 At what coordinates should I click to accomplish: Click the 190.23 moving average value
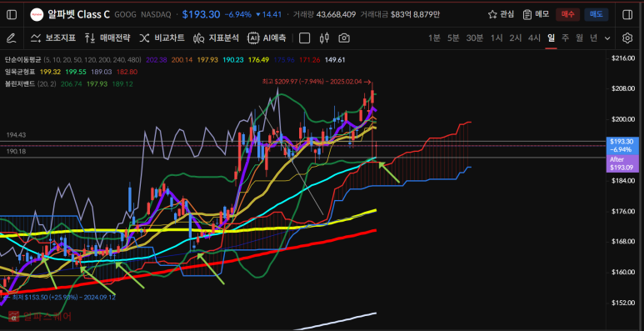click(x=233, y=60)
